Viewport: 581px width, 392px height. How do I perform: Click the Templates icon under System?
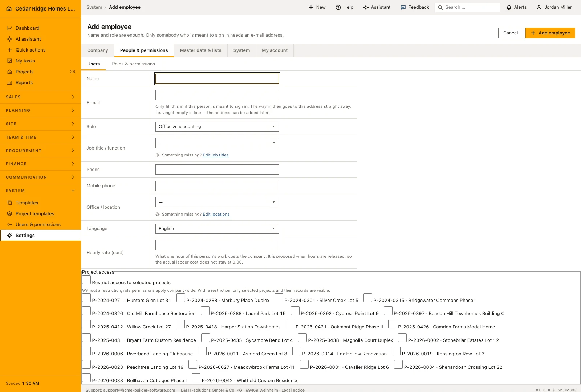click(x=10, y=203)
